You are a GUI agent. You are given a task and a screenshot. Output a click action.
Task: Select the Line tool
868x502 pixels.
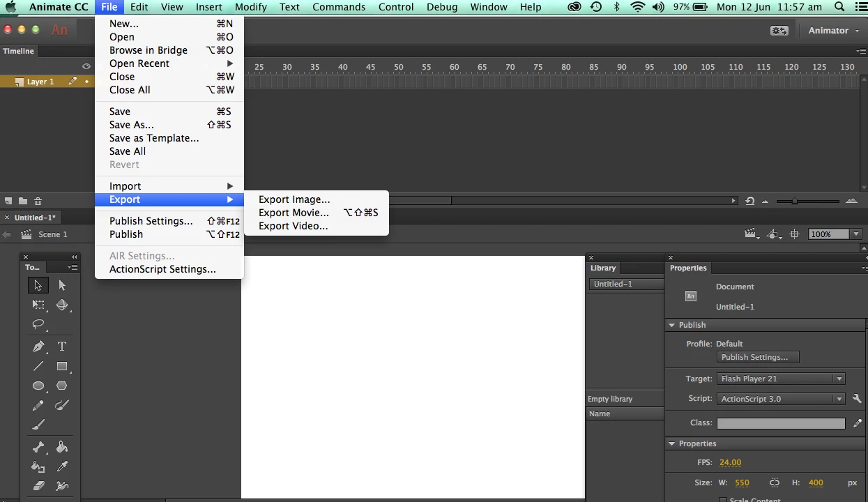click(38, 366)
